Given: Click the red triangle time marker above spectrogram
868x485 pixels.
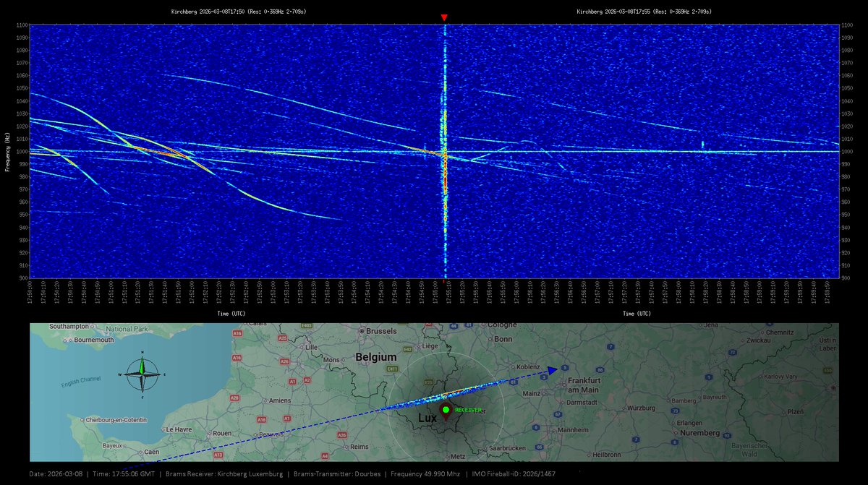Looking at the screenshot, I should pyautogui.click(x=444, y=17).
